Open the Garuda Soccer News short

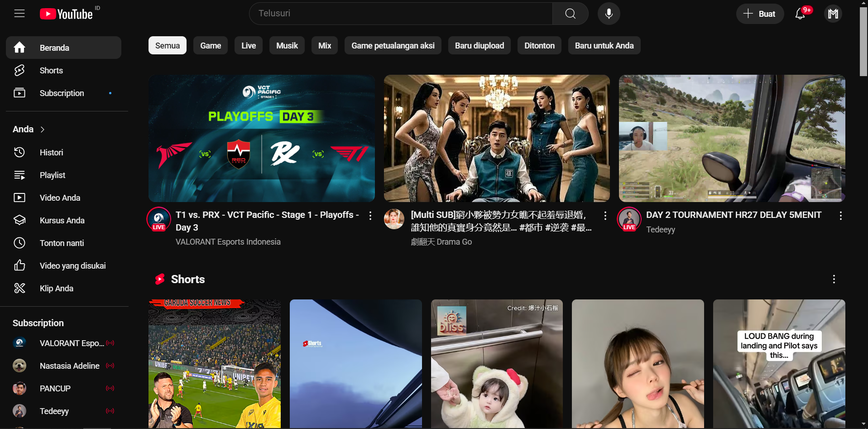215,364
